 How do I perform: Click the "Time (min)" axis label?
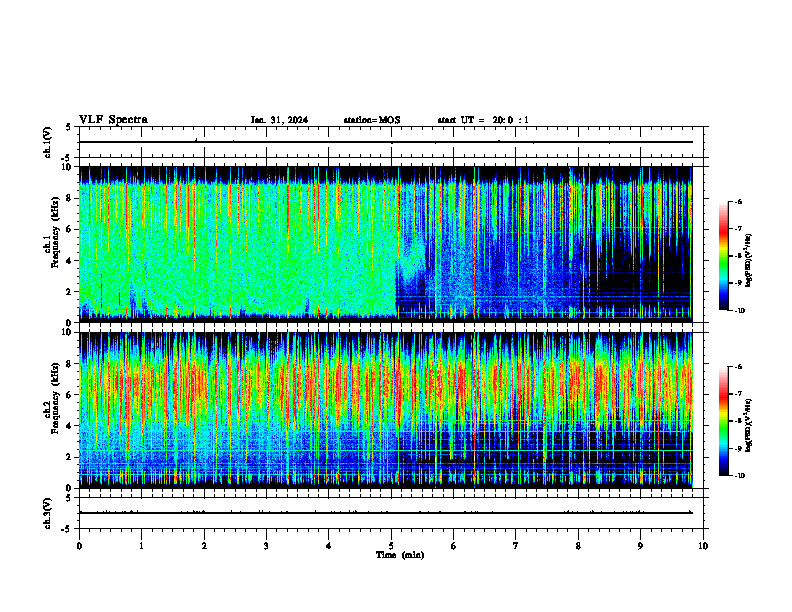(400, 555)
